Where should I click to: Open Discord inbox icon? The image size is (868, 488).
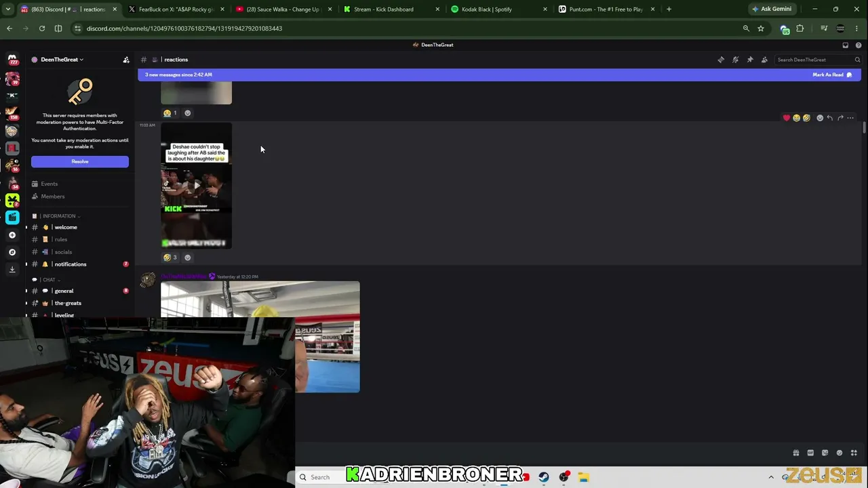tap(846, 45)
